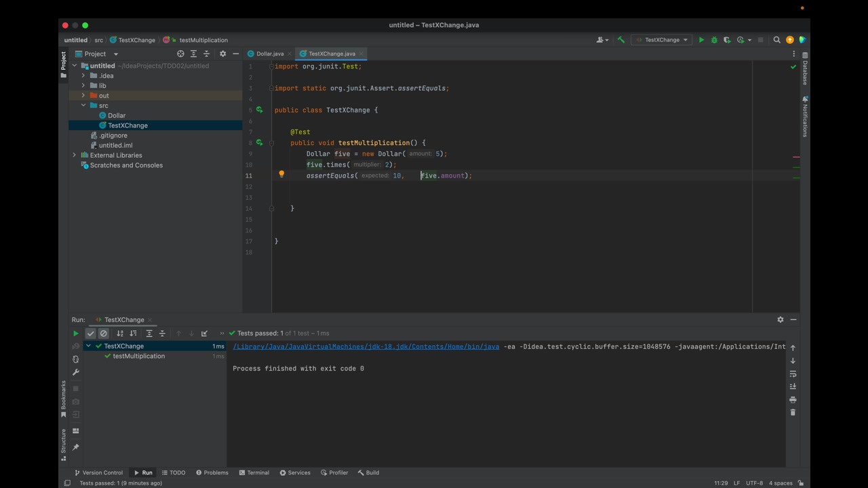The width and height of the screenshot is (868, 488).
Task: Click the wrench icon in Run panel
Action: (75, 372)
